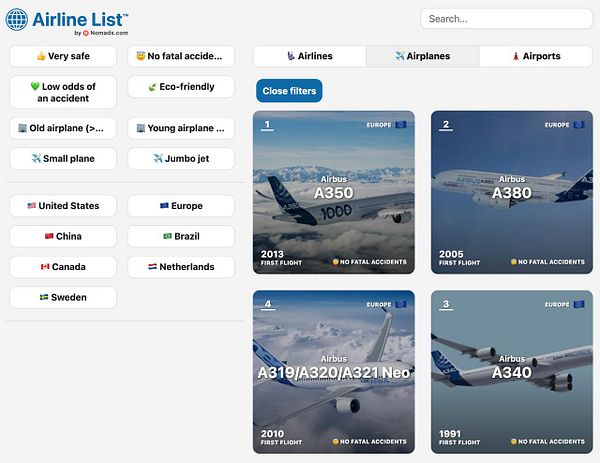Image resolution: width=600 pixels, height=463 pixels.
Task: Click the Brazil flag icon
Action: [x=168, y=236]
